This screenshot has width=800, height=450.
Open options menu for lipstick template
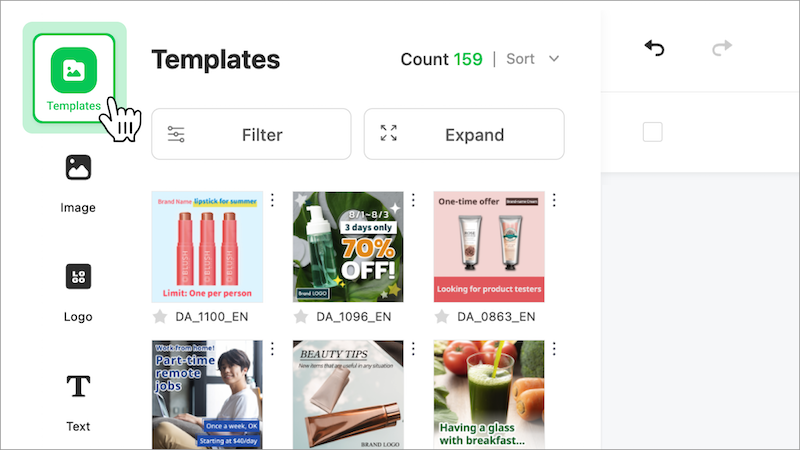[x=272, y=201]
